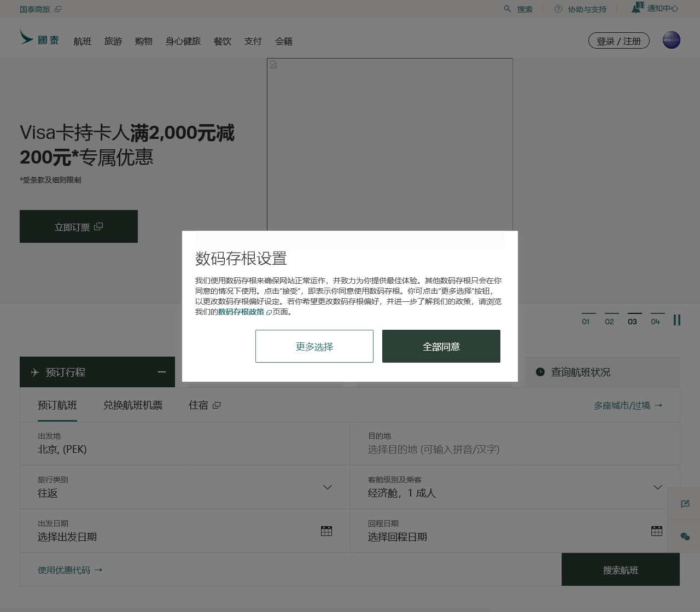The image size is (700, 612).
Task: Click the WeChat icon on the right edge
Action: [685, 536]
